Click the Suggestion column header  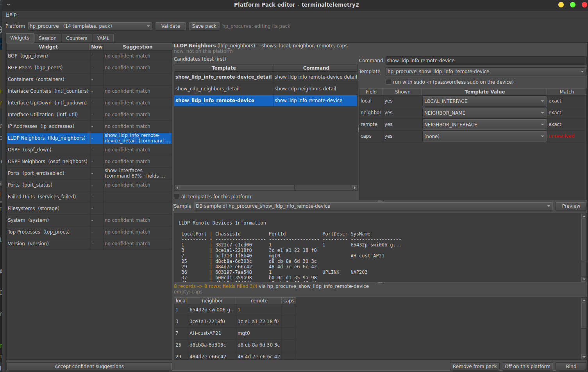pos(138,47)
